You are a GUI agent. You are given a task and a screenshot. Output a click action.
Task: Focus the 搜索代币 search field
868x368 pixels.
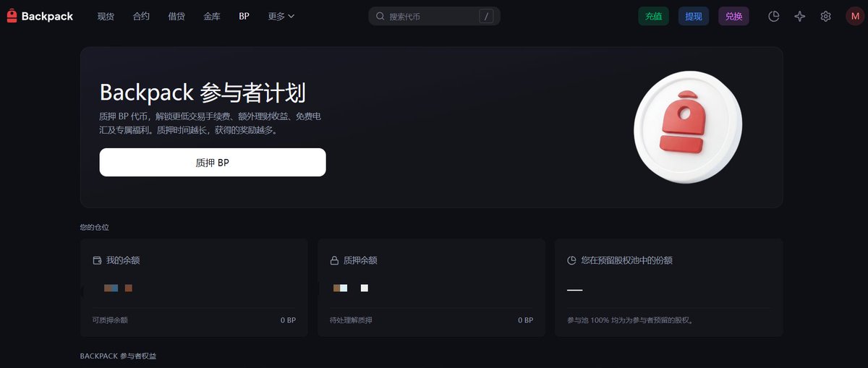(434, 16)
